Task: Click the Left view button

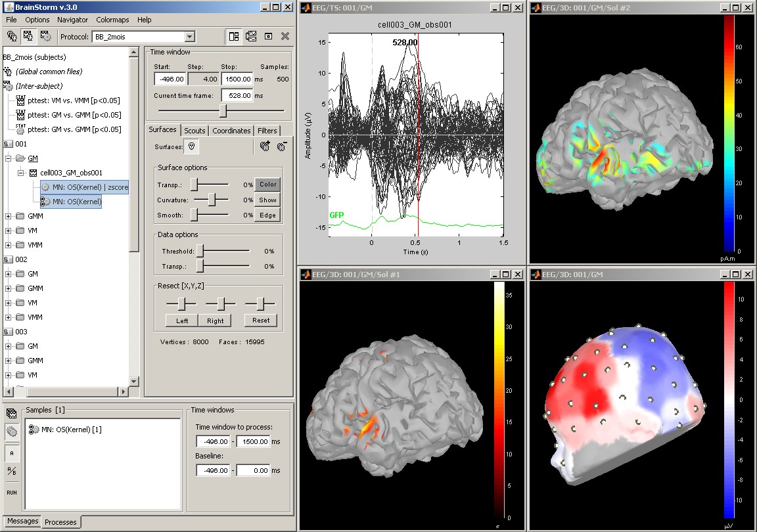Action: pyautogui.click(x=182, y=321)
